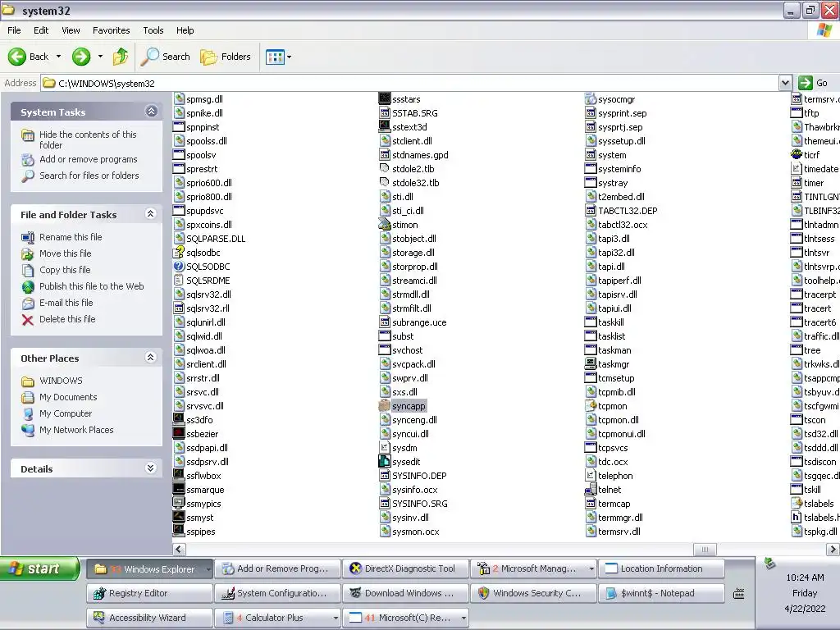The height and width of the screenshot is (630, 840).
Task: Select the syncapp briefcase icon
Action: [384, 406]
